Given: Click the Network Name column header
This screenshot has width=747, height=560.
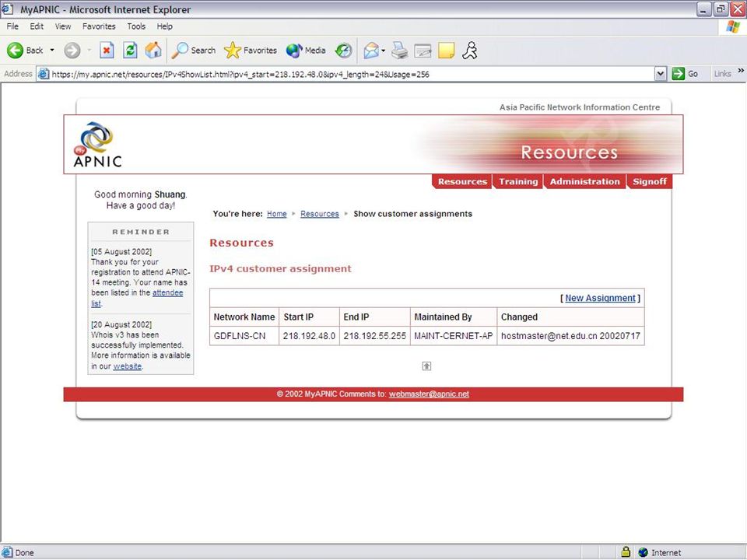Looking at the screenshot, I should [x=244, y=317].
